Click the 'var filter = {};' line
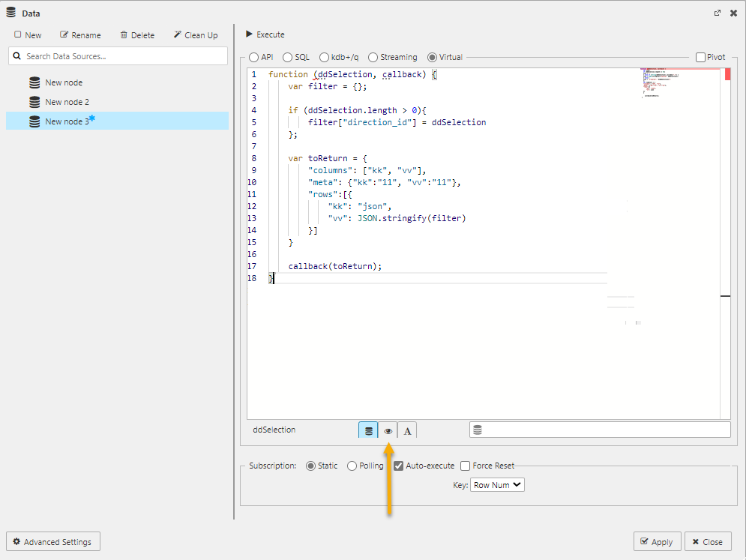 328,86
